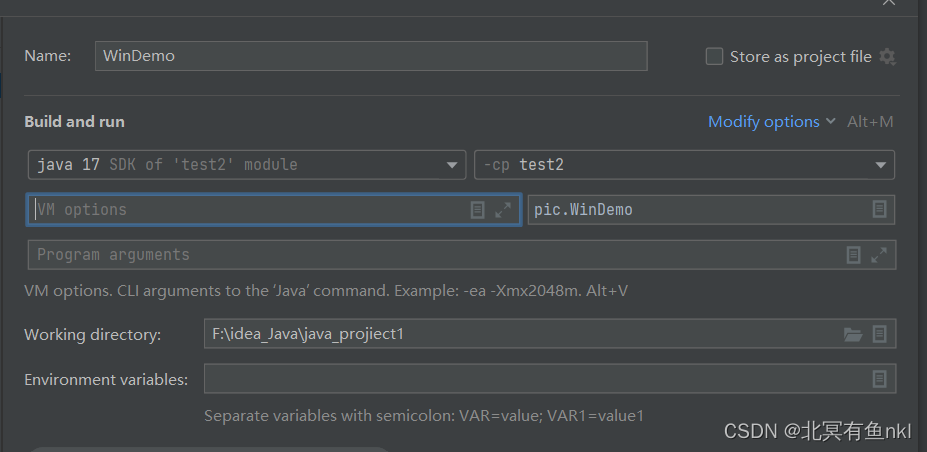This screenshot has height=452, width=927.
Task: Click the insert macros icon in Working directory
Action: pyautogui.click(x=879, y=334)
